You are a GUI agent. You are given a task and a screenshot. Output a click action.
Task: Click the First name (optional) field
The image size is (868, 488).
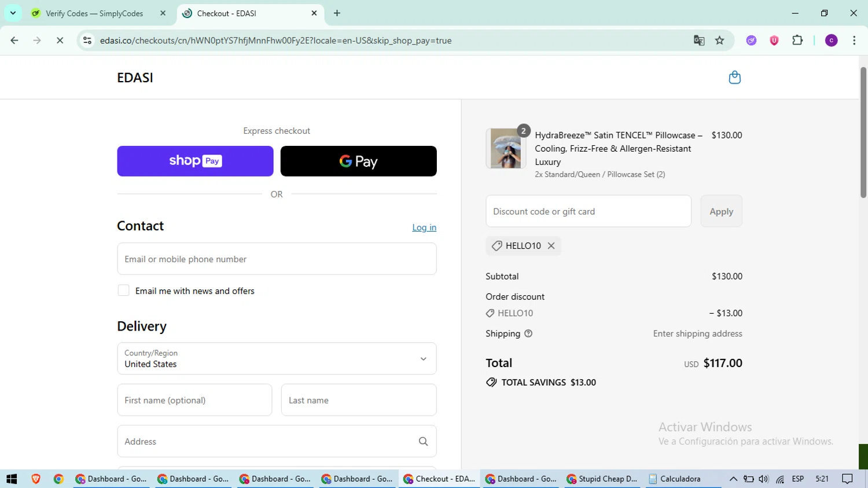(x=194, y=400)
